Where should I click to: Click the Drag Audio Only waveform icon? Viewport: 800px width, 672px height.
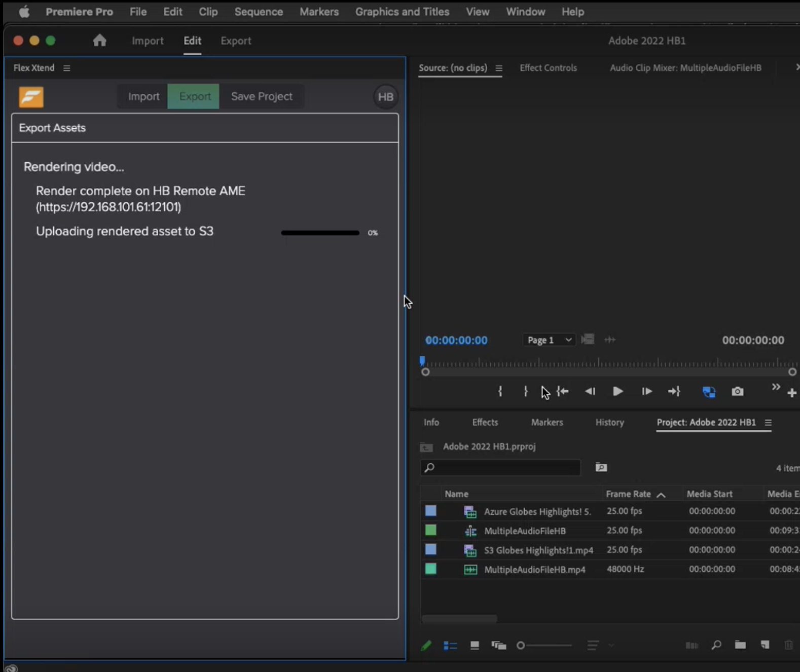pos(610,340)
